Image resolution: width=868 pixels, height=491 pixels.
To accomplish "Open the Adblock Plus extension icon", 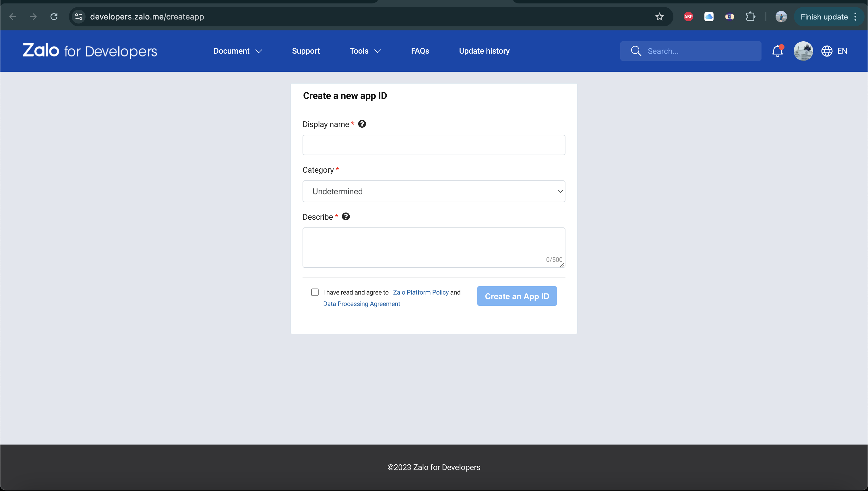I will click(688, 17).
